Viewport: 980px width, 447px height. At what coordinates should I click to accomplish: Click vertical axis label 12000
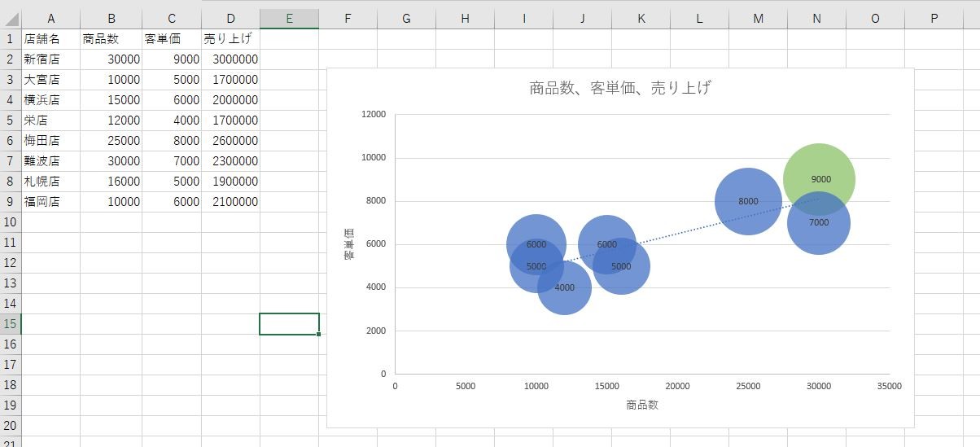374,115
